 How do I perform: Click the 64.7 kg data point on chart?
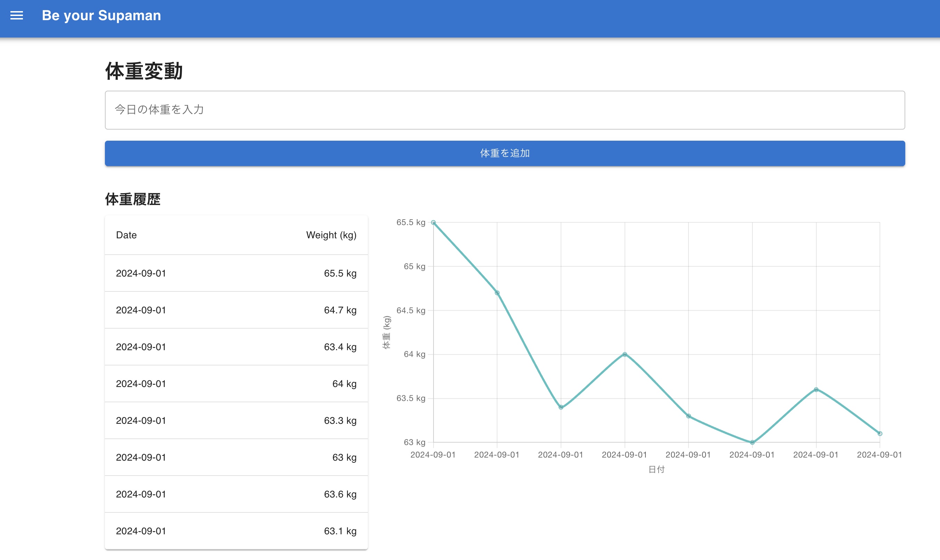click(x=497, y=293)
